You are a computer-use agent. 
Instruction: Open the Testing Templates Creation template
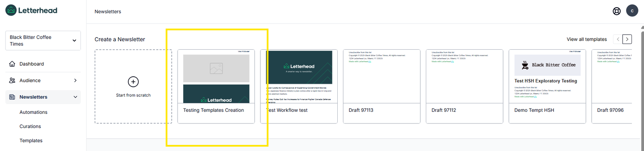click(216, 86)
